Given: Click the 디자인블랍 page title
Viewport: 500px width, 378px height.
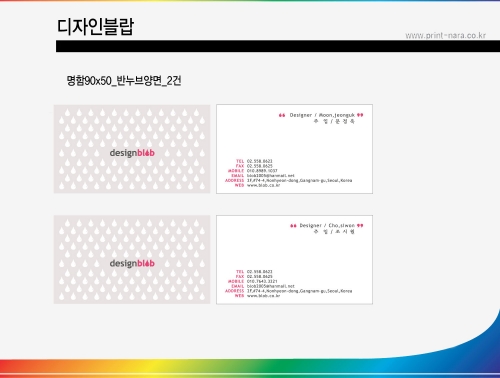Looking at the screenshot, I should click(95, 27).
